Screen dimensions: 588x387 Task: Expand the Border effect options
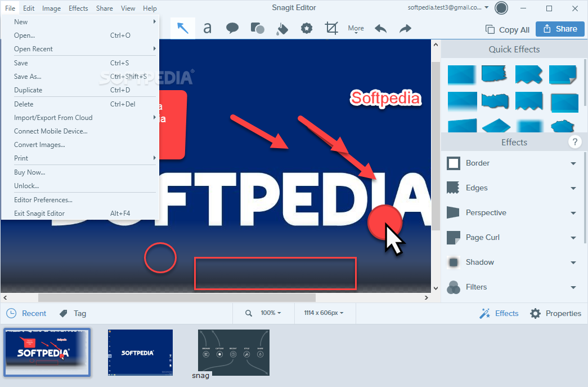click(x=573, y=163)
